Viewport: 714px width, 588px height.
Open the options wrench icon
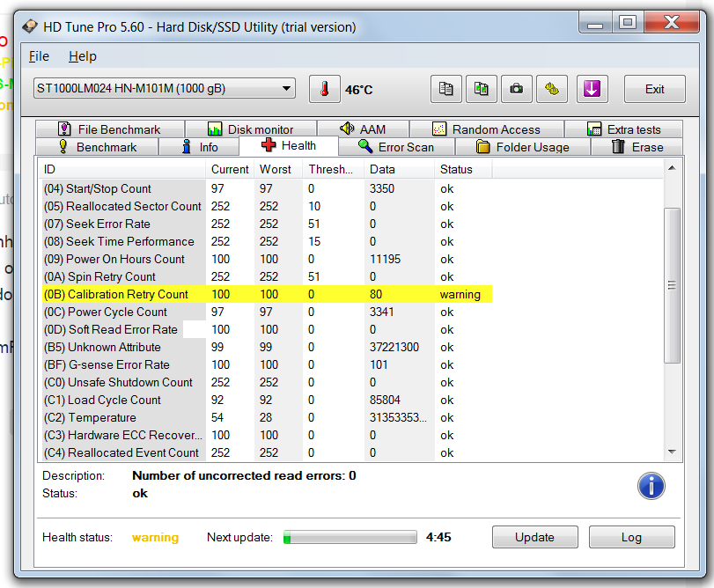[x=552, y=89]
